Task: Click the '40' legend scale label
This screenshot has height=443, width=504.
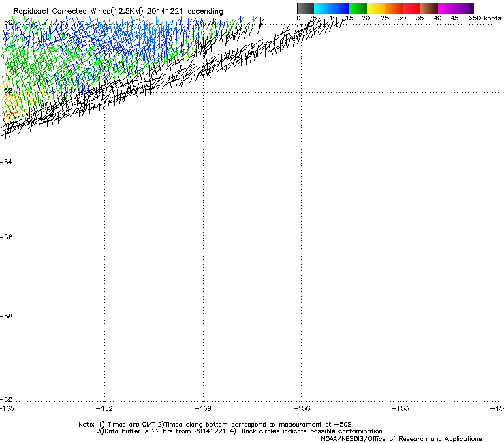Action: click(437, 18)
